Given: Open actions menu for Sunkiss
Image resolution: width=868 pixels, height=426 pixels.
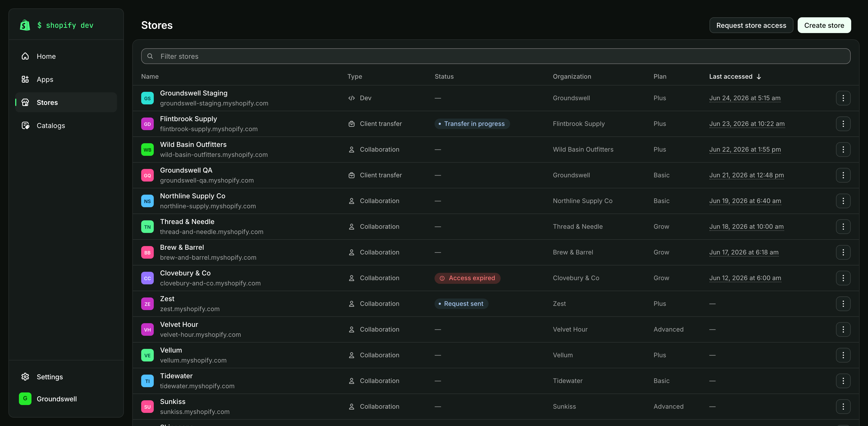Looking at the screenshot, I should (843, 407).
